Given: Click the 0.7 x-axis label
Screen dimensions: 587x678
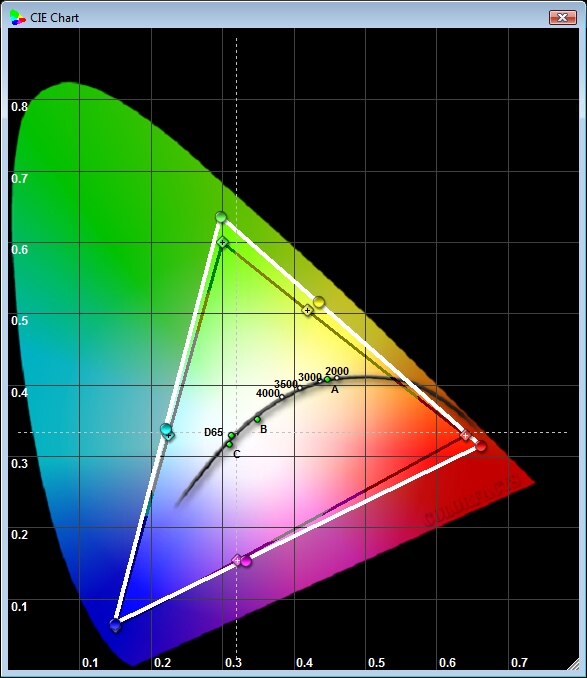Looking at the screenshot, I should pyautogui.click(x=519, y=662).
